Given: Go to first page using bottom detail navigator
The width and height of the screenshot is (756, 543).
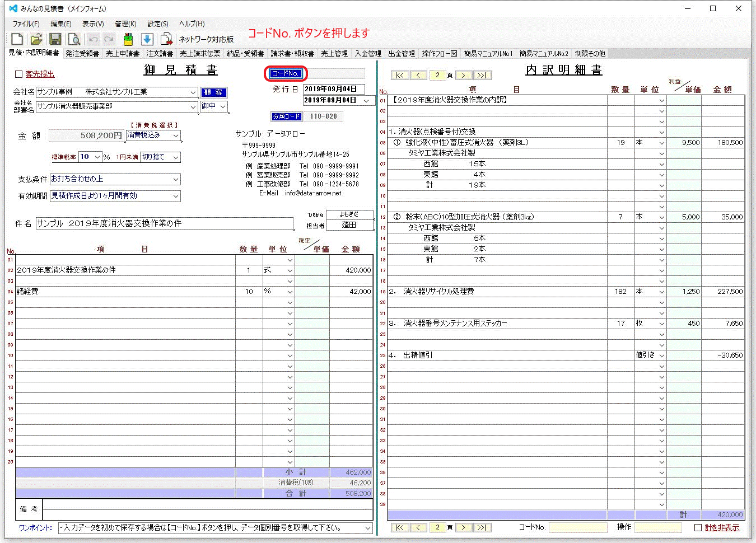Looking at the screenshot, I should 399,527.
